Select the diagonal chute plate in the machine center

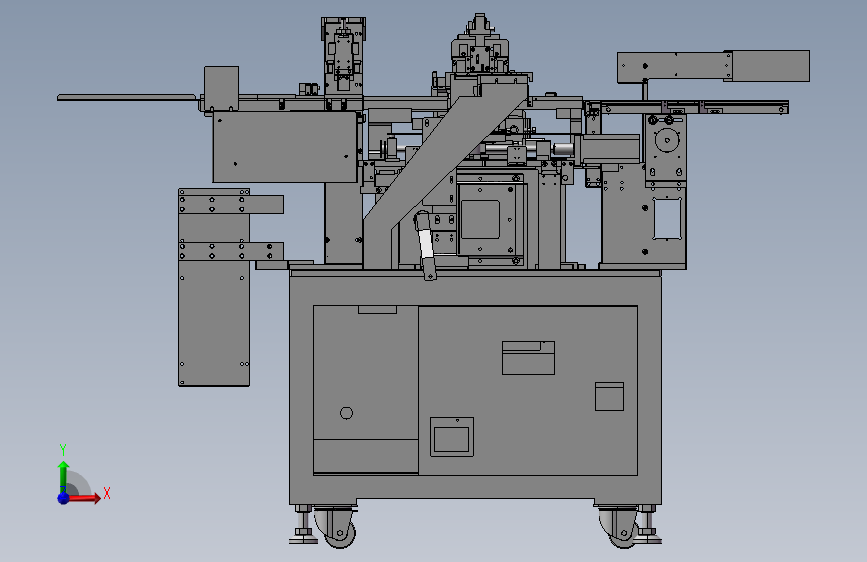point(442,166)
